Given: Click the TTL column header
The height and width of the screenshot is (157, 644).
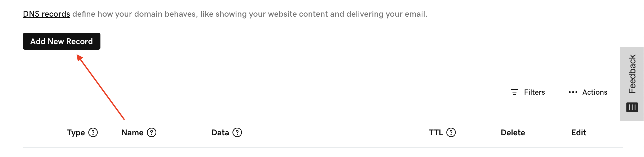Looking at the screenshot, I should click(436, 132).
